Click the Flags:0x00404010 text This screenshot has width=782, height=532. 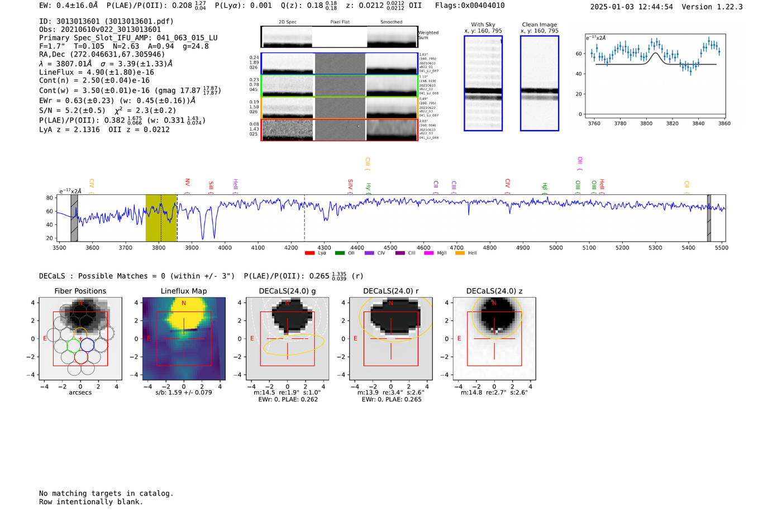(470, 6)
